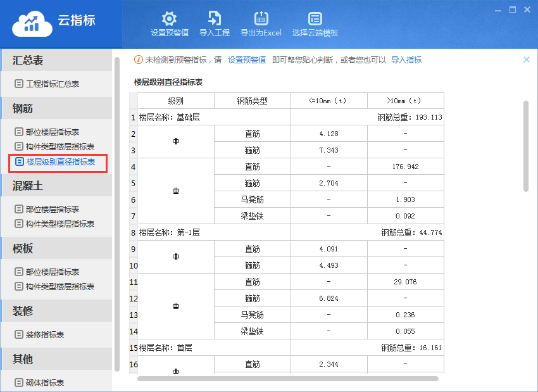
Task: Click the 导入指标 link in notice
Action: (406, 60)
